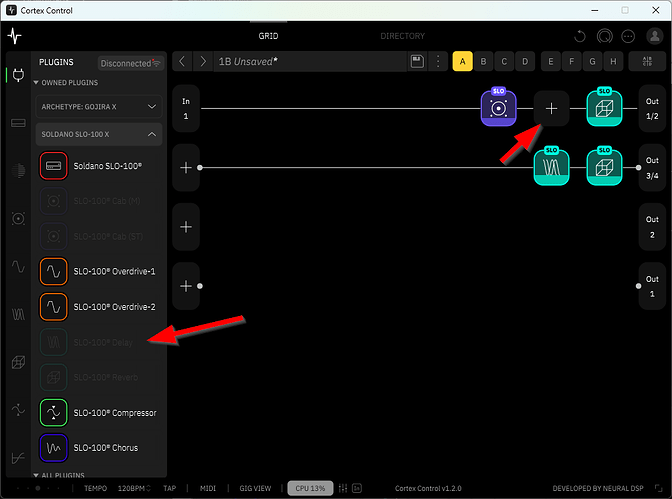Screen dimensions: 672x499
Task: Open the tuner circular icon in header
Action: click(x=604, y=36)
